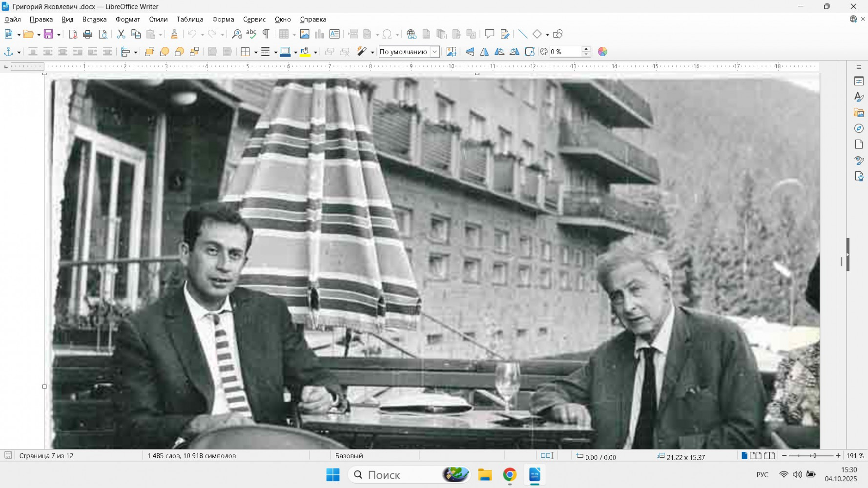Switch to book view layout
The image size is (868, 488).
(769, 456)
